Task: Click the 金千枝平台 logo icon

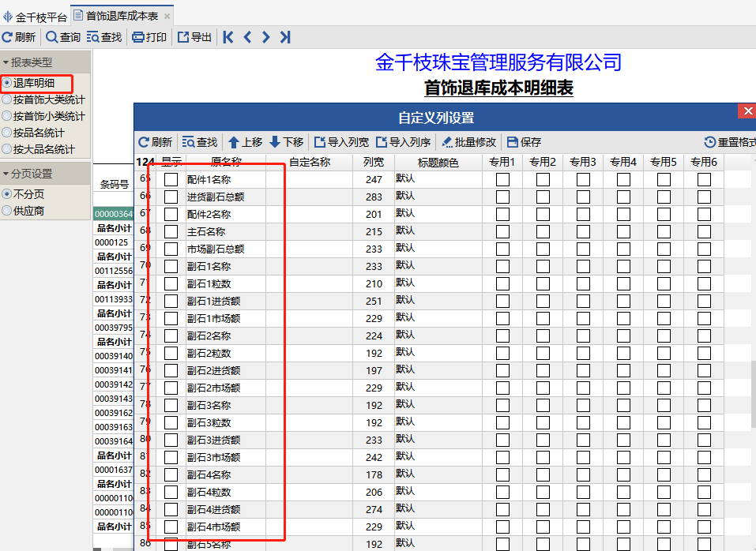Action: (x=8, y=17)
